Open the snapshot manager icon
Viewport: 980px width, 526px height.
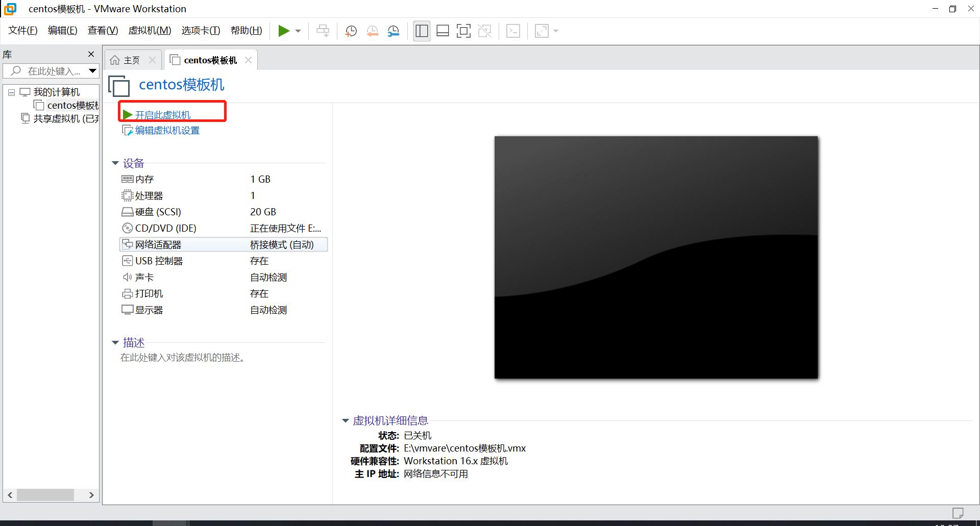(394, 31)
